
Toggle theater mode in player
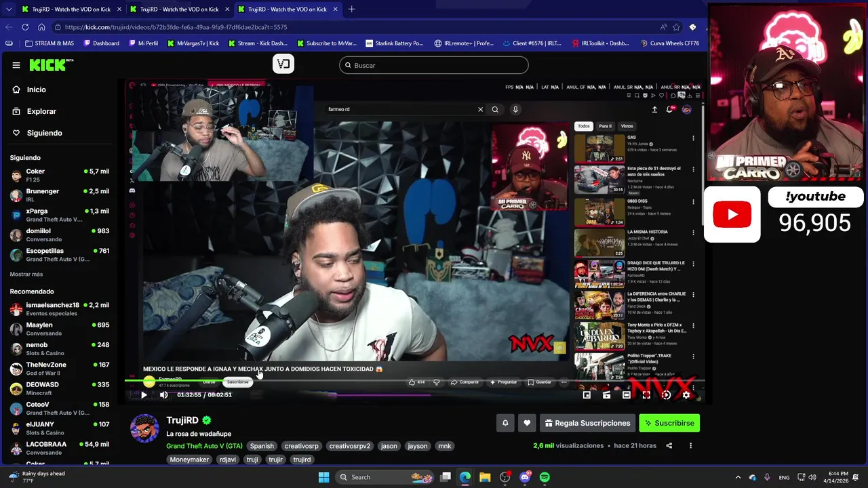pos(627,394)
